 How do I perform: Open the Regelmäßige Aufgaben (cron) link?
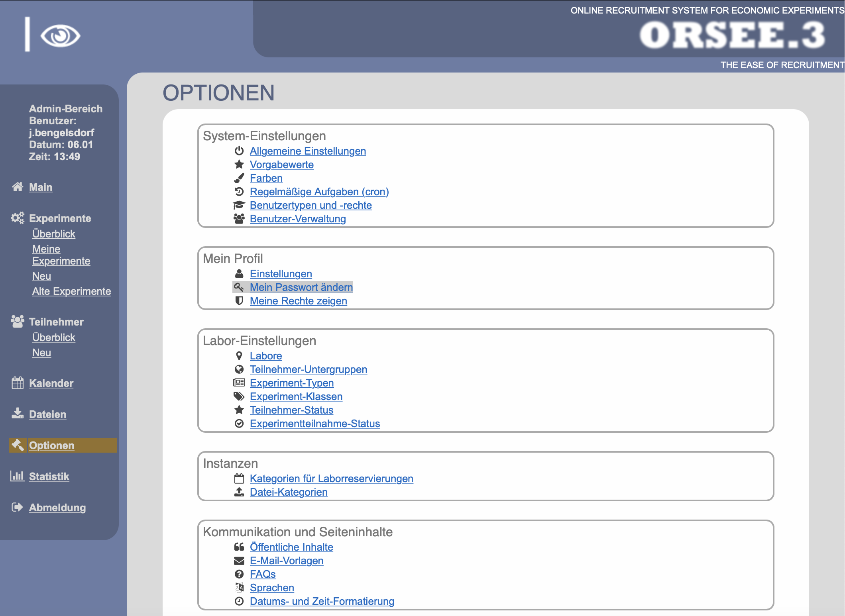319,192
